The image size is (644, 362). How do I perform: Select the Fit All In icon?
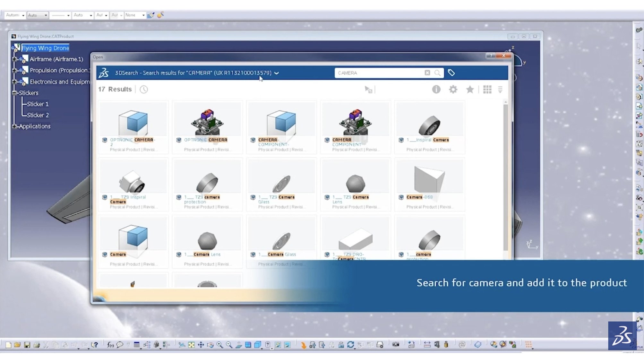click(x=191, y=345)
